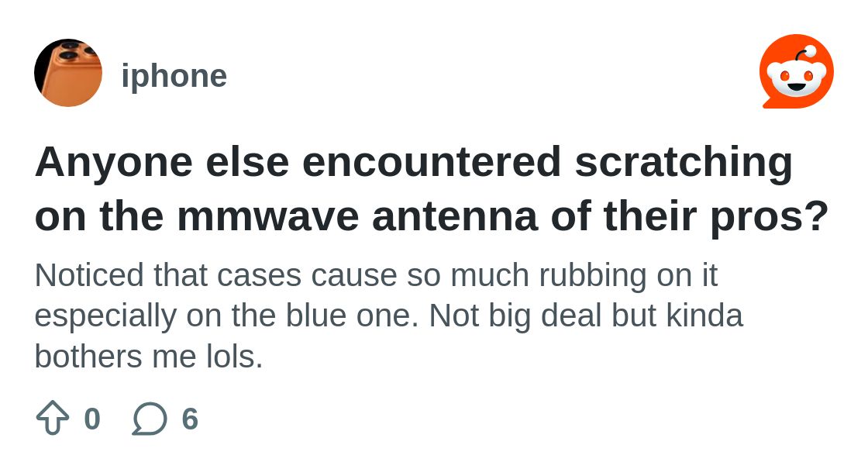
Task: Click the word 'encountered' in the title
Action: click(x=432, y=162)
